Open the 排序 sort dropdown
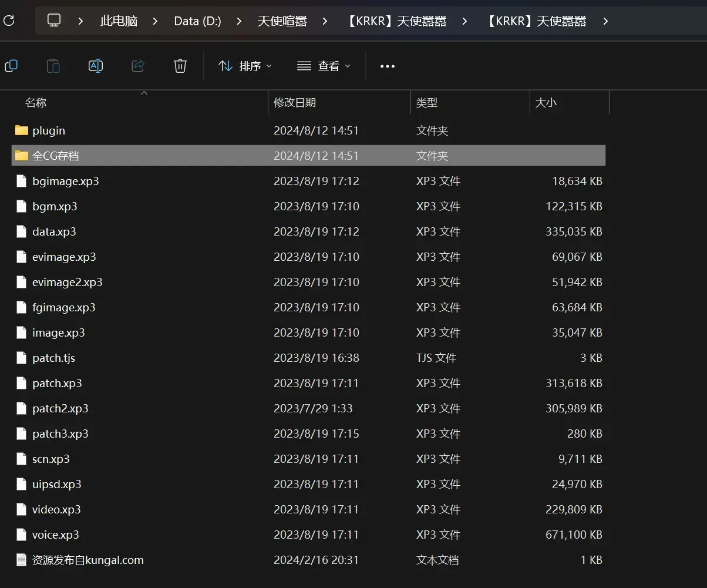The width and height of the screenshot is (707, 588). [x=245, y=66]
